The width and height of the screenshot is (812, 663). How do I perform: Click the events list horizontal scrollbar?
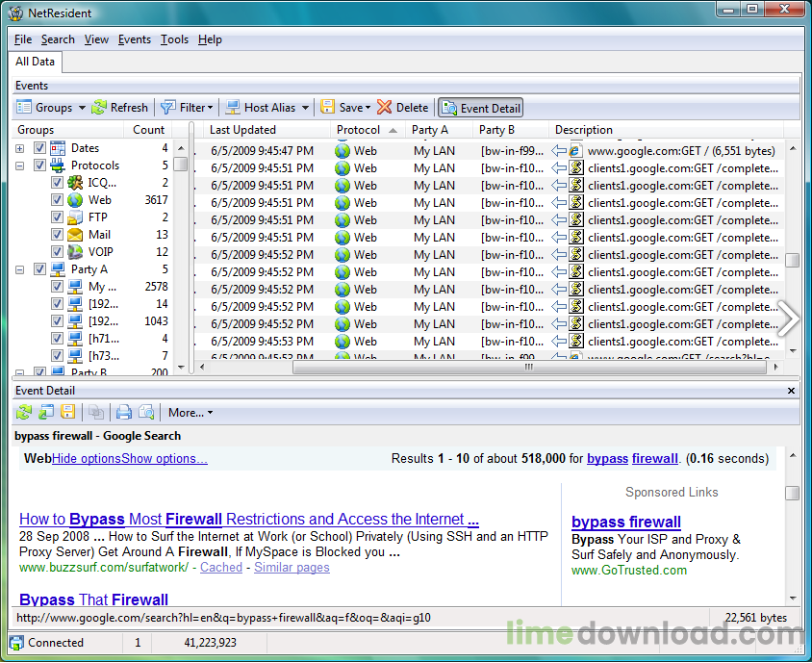click(x=481, y=368)
